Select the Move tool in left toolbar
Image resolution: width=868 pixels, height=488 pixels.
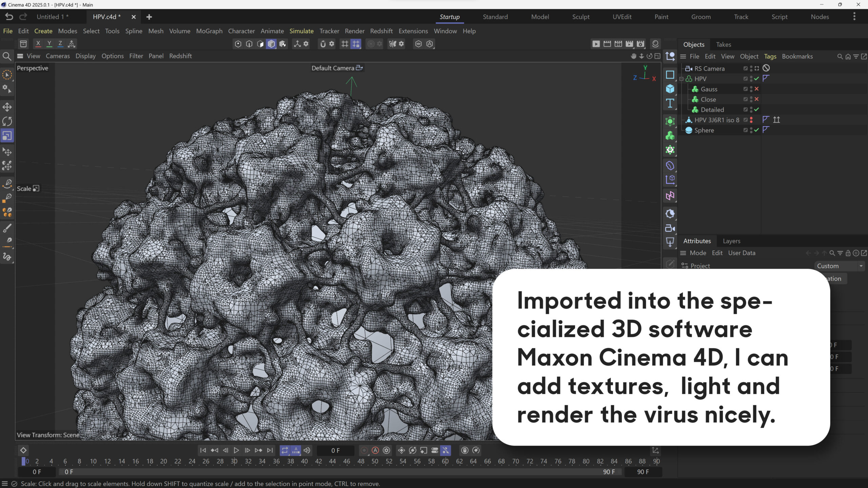pyautogui.click(x=7, y=107)
